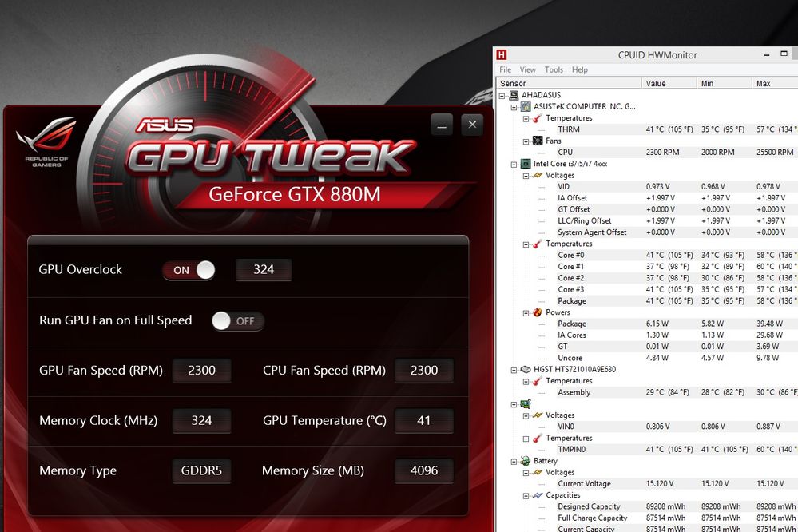This screenshot has width=798, height=532.
Task: Turn off the GPU Overclock switch
Action: pyautogui.click(x=189, y=270)
